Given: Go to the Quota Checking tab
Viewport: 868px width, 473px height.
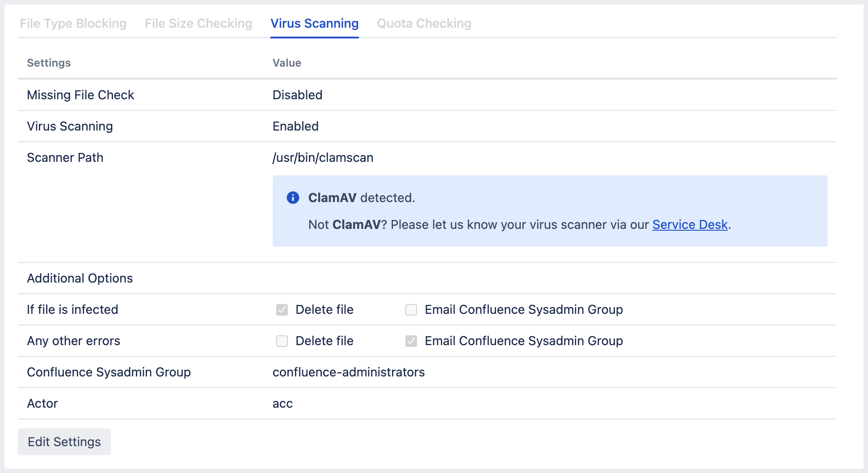Looking at the screenshot, I should [x=424, y=23].
